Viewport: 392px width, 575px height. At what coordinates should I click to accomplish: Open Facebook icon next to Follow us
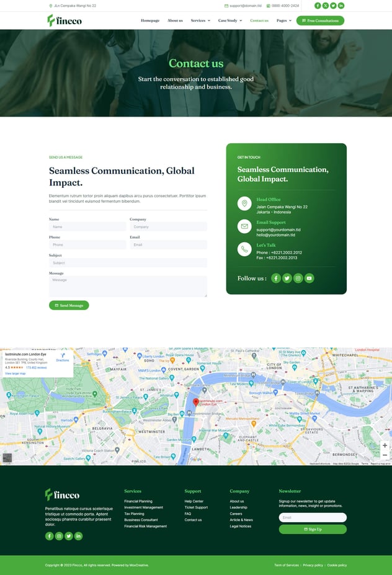click(276, 279)
